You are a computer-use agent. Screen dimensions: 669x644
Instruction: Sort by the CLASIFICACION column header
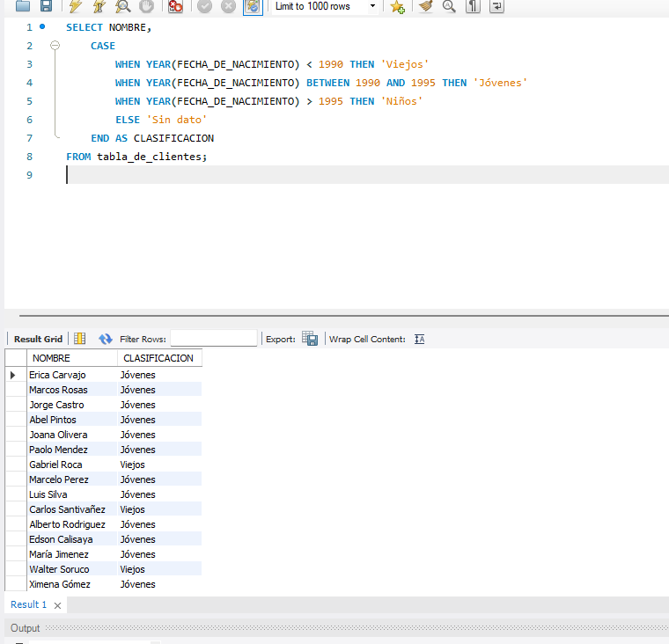(158, 358)
